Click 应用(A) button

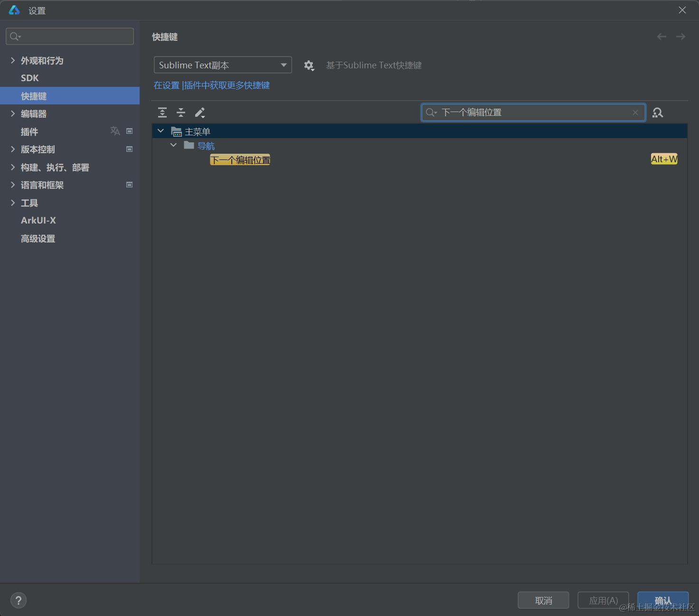(x=603, y=600)
